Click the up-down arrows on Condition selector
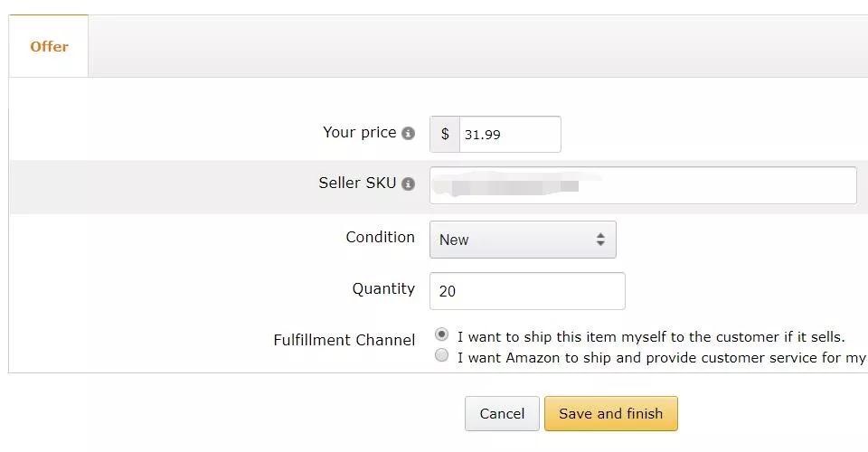The height and width of the screenshot is (452, 868). point(600,240)
